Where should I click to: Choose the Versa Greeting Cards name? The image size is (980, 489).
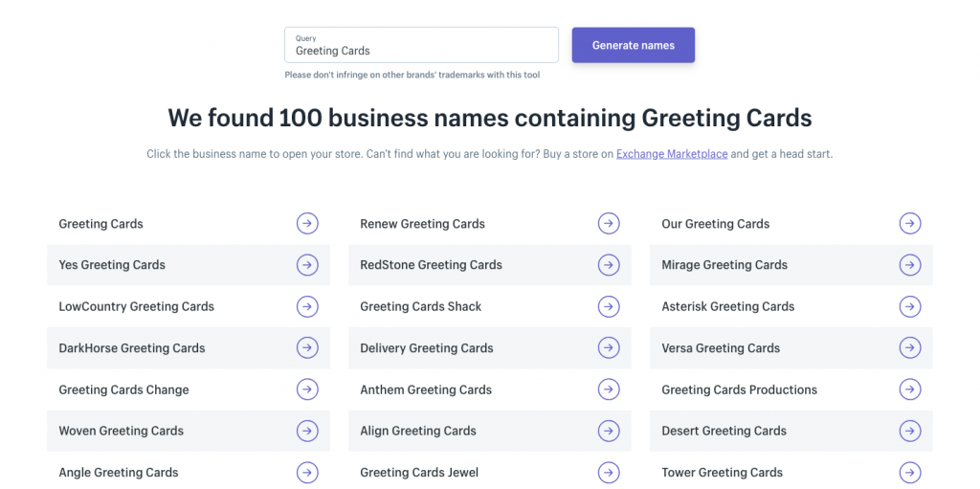tap(721, 348)
